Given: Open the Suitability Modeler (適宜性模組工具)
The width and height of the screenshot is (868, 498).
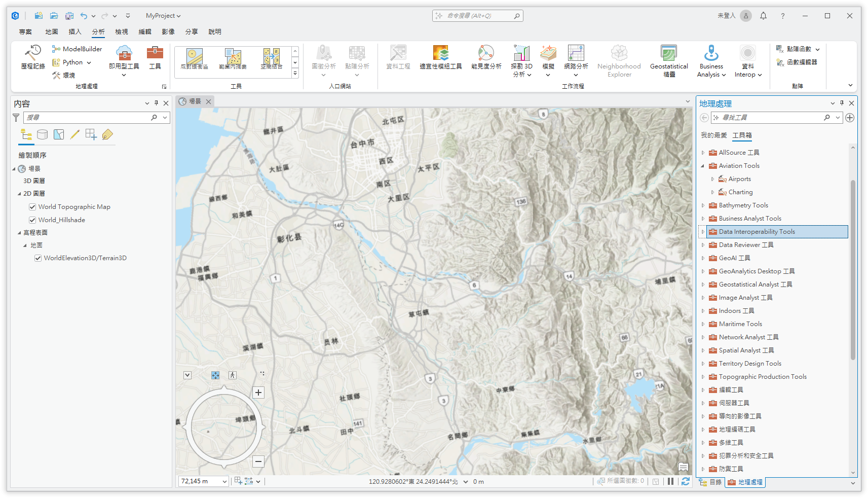Looking at the screenshot, I should [441, 57].
